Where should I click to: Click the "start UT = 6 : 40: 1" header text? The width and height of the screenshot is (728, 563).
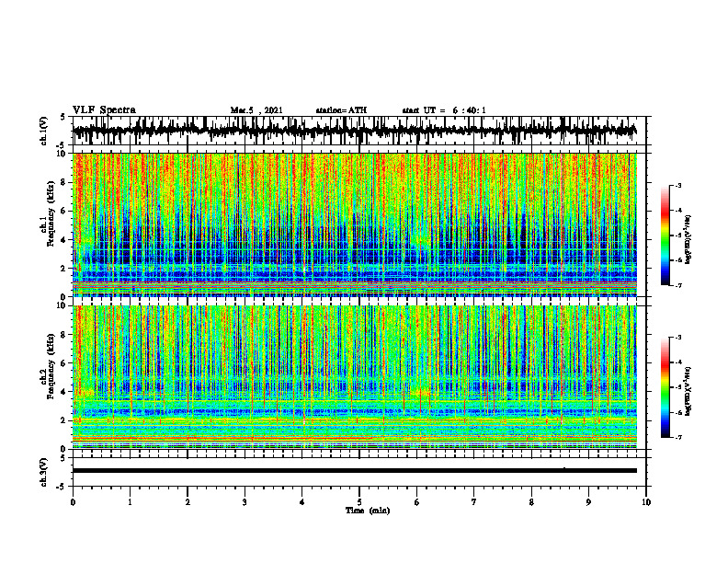click(x=444, y=110)
